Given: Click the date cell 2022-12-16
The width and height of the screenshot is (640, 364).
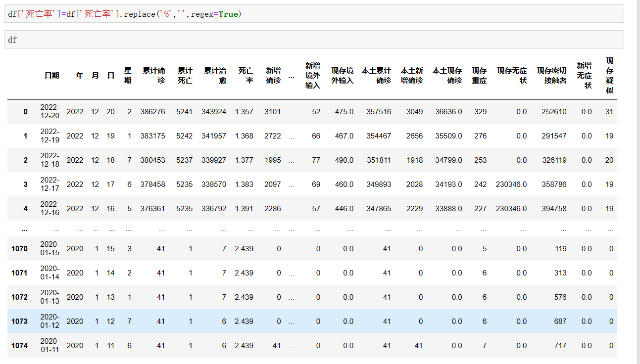Looking at the screenshot, I should point(50,209).
